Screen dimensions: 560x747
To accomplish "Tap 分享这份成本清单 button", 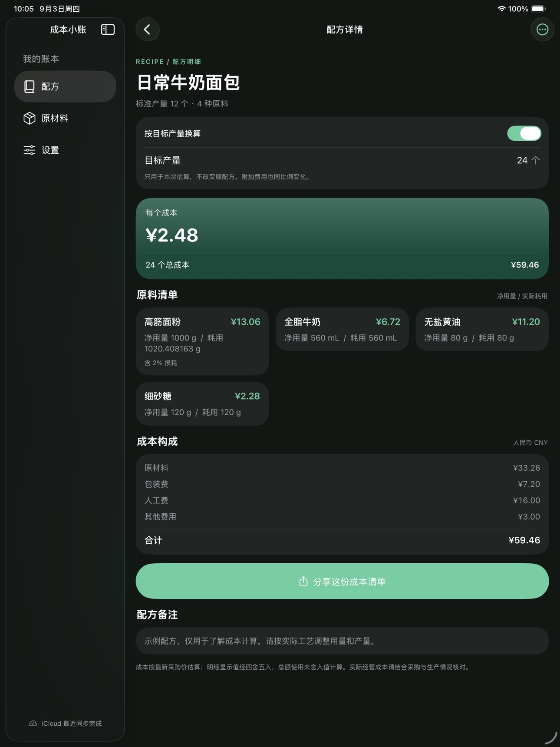I will [x=342, y=582].
